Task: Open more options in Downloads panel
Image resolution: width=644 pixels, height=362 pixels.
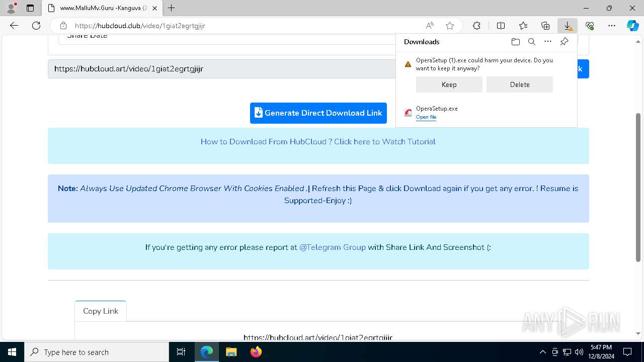Action: (548, 42)
